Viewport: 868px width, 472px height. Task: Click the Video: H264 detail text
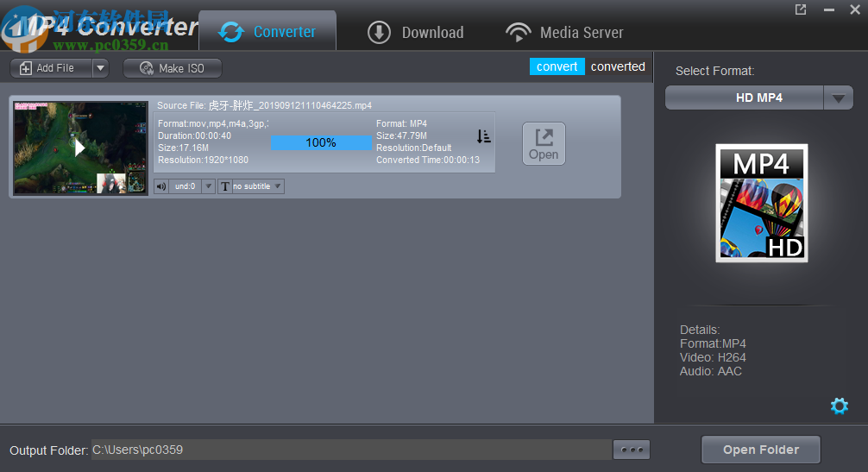713,357
